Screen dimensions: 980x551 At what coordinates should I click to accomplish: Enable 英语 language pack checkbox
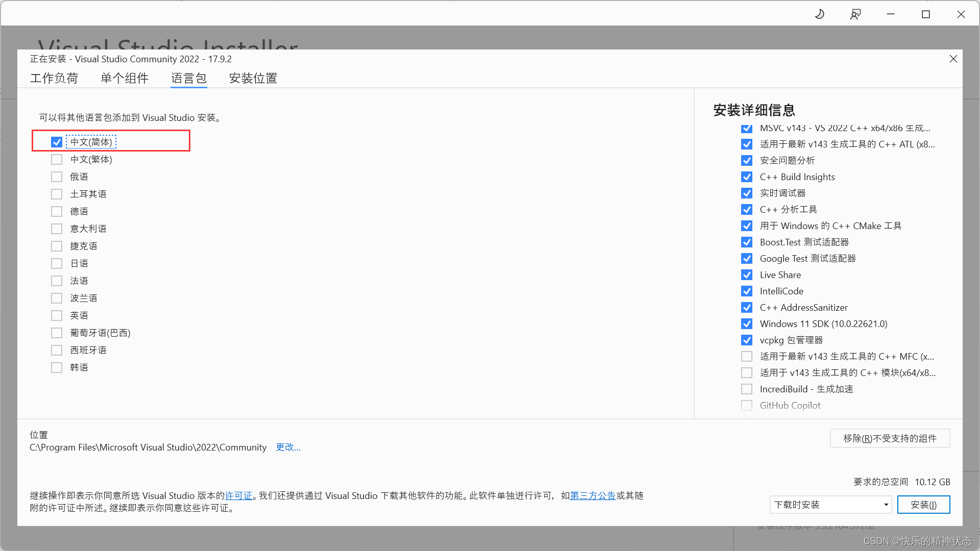57,315
